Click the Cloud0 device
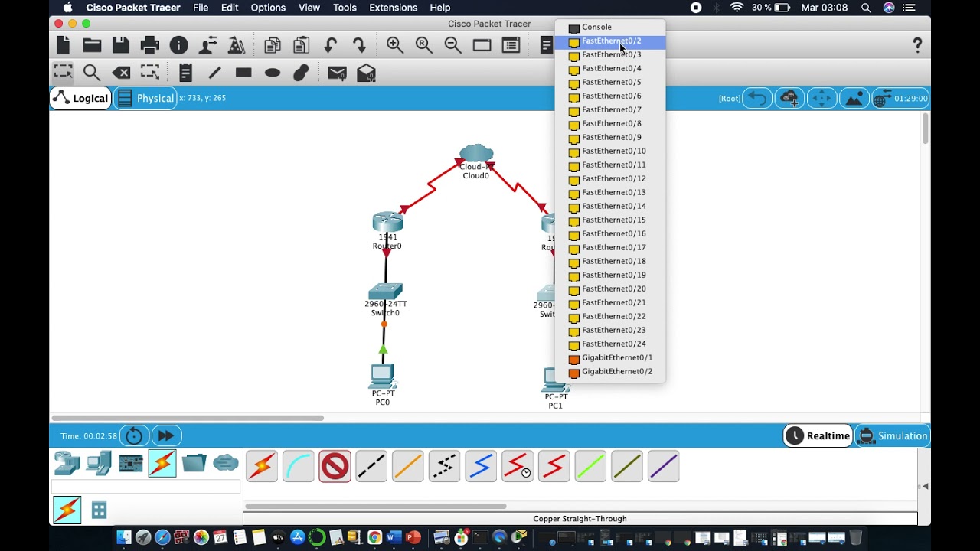The width and height of the screenshot is (980, 551). pyautogui.click(x=476, y=153)
